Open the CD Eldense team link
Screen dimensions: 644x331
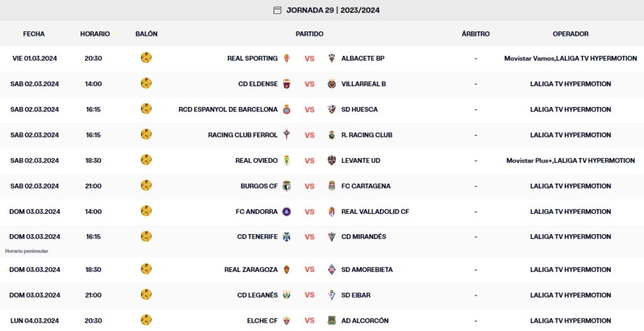click(x=258, y=84)
